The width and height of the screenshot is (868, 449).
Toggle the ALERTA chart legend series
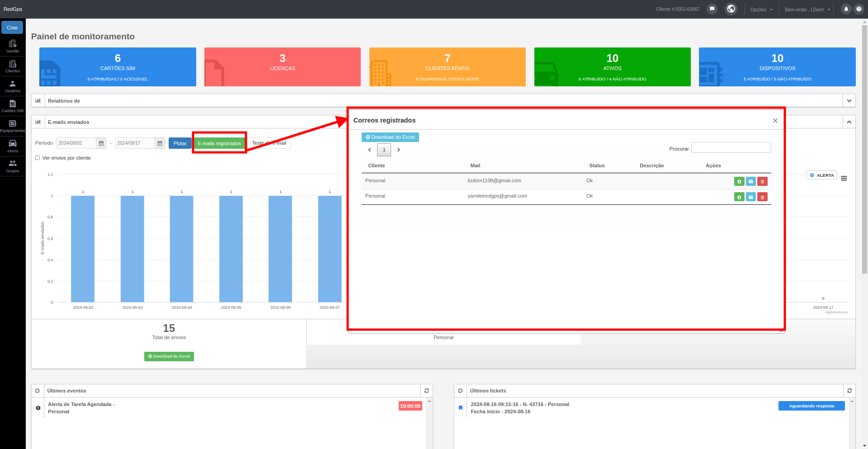(821, 175)
